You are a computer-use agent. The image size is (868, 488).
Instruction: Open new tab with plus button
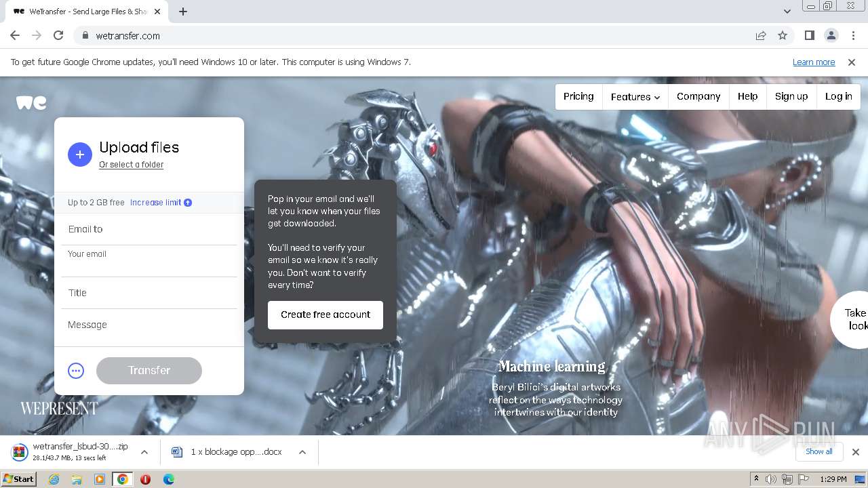(x=183, y=12)
